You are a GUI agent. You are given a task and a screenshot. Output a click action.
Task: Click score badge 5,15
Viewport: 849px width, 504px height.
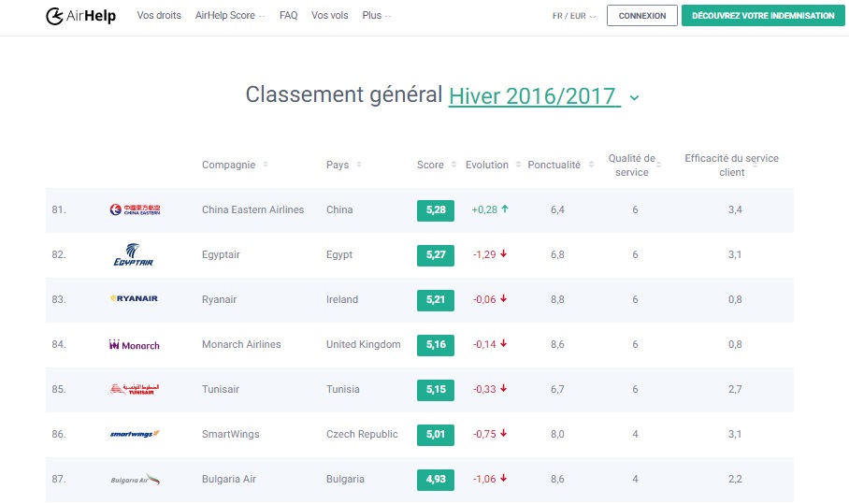click(x=436, y=390)
